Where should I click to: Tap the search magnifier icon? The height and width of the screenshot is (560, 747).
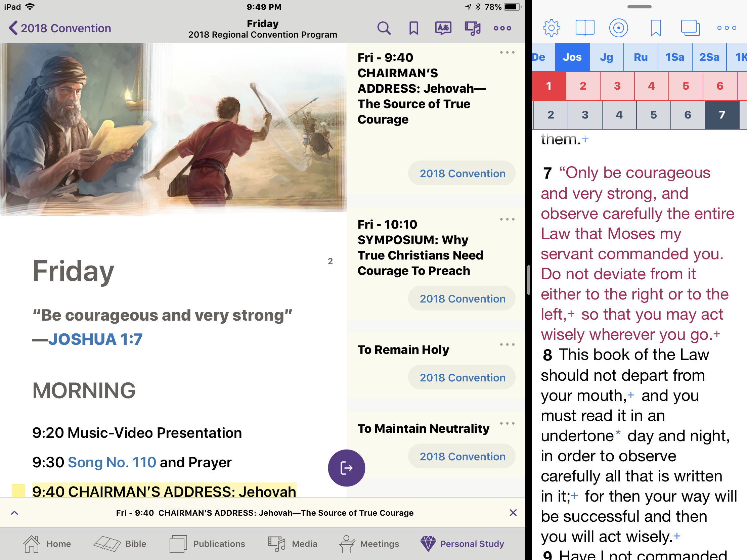pyautogui.click(x=384, y=28)
